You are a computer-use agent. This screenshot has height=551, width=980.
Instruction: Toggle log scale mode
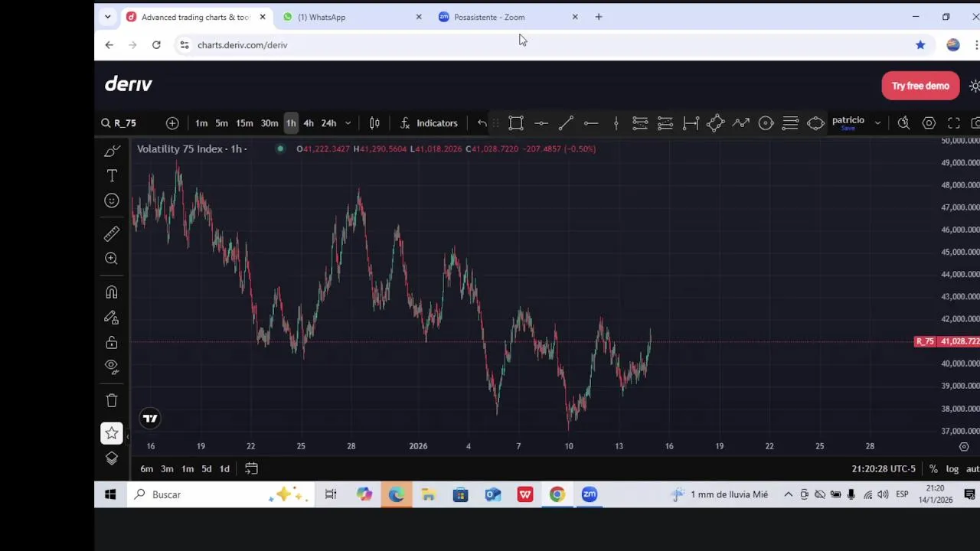(952, 469)
